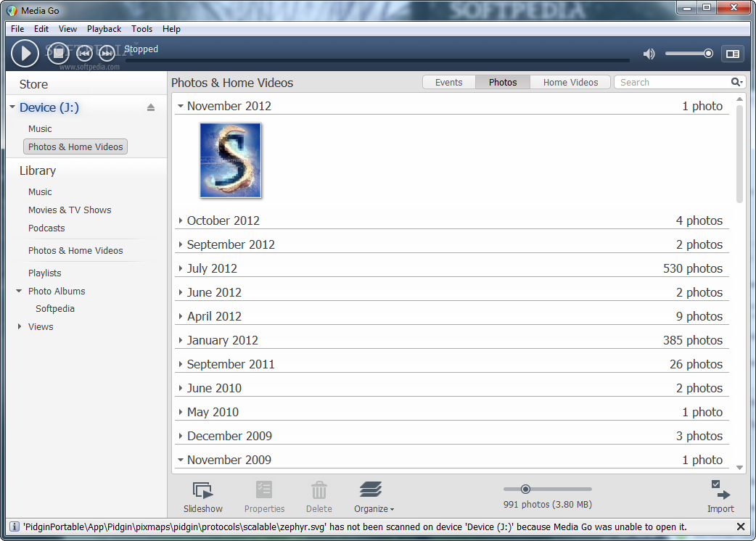Screen dimensions: 756x541
Task: Open library Photos & Home Videos
Action: click(x=75, y=250)
